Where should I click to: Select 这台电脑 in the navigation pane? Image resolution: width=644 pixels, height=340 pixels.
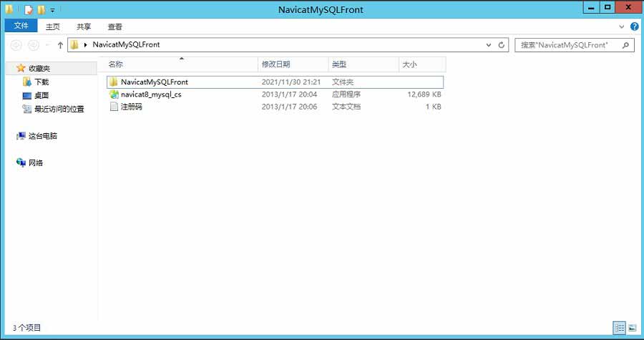pos(43,136)
